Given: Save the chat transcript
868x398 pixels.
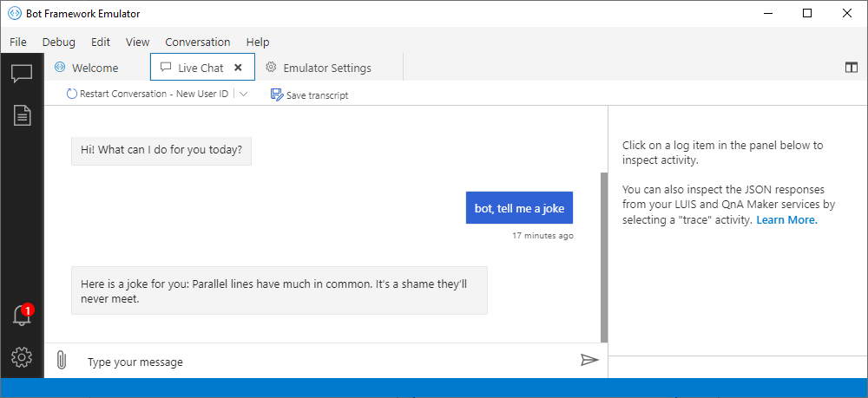Looking at the screenshot, I should [310, 95].
